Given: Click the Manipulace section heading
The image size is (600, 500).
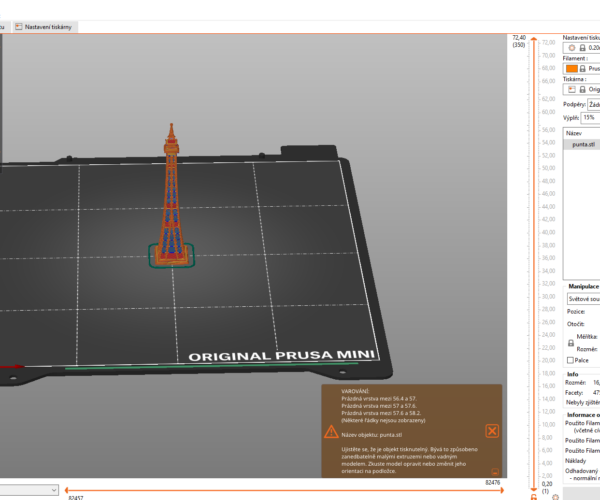Looking at the screenshot, I should click(583, 286).
